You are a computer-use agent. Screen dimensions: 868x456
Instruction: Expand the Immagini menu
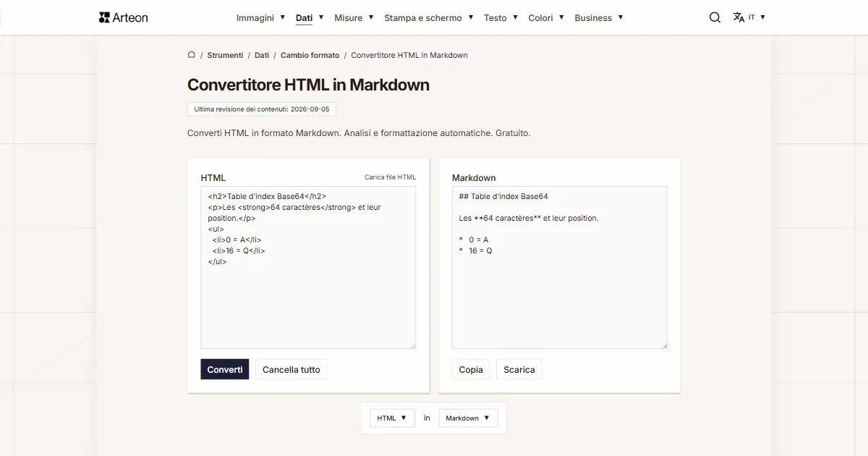pyautogui.click(x=260, y=17)
